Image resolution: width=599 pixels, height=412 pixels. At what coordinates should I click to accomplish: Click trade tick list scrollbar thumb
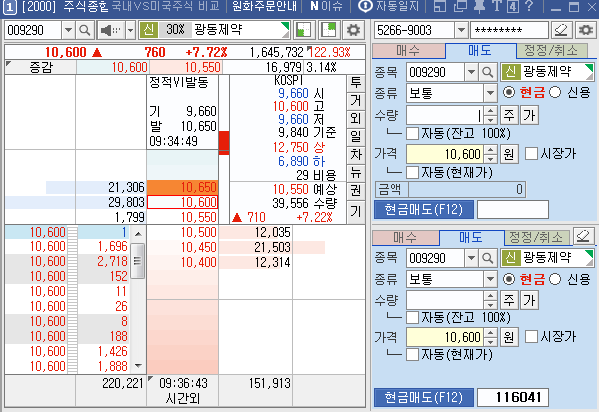click(138, 260)
